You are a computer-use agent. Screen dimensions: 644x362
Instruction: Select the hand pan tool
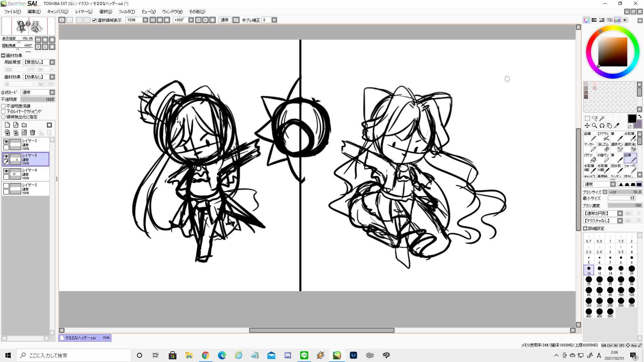[x=609, y=126]
